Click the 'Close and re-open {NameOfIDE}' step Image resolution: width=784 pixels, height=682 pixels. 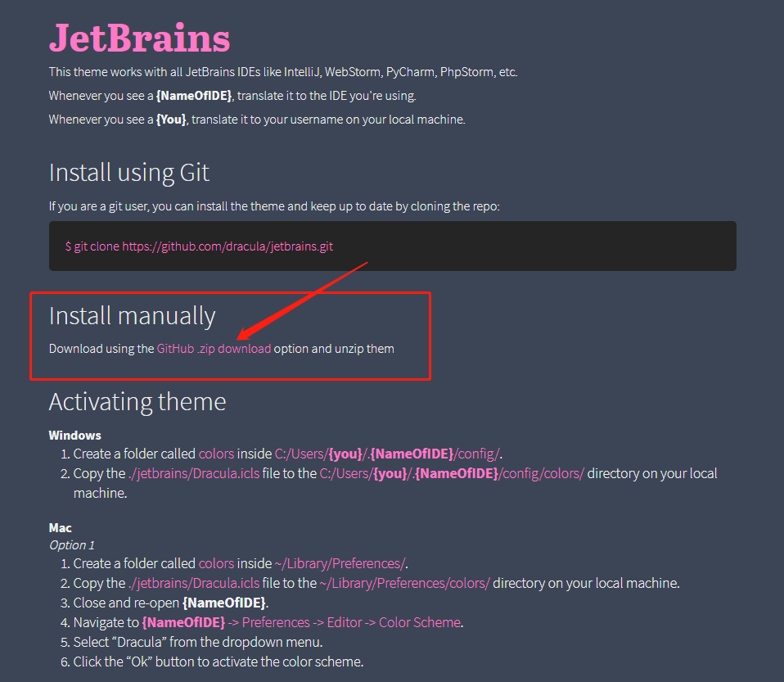[x=171, y=603]
